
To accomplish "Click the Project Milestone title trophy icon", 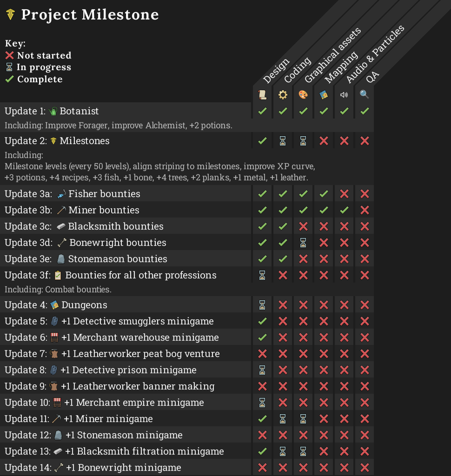I will point(10,15).
